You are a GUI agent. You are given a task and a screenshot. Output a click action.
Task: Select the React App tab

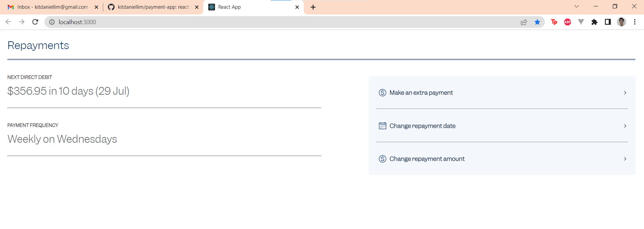tap(254, 7)
